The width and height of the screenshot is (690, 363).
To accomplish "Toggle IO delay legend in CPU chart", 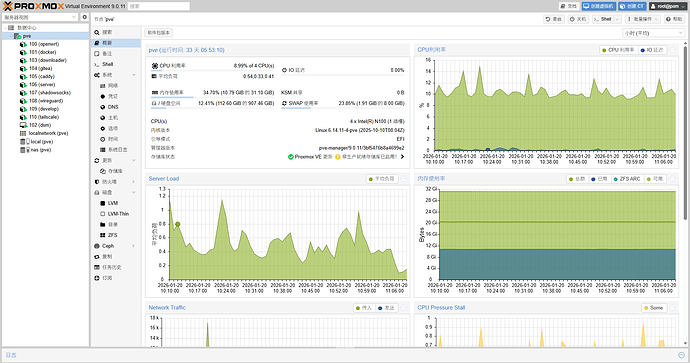I will point(652,50).
